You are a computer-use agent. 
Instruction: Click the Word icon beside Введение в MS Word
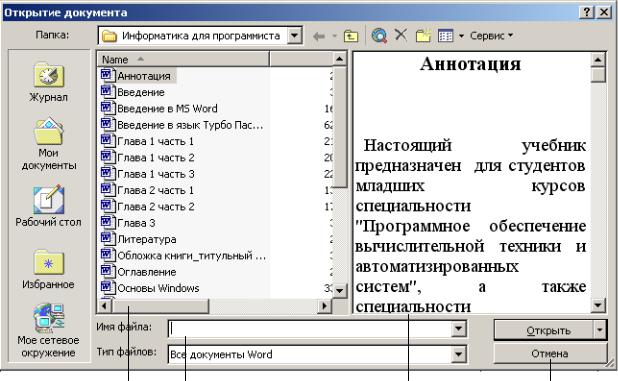pyautogui.click(x=107, y=108)
